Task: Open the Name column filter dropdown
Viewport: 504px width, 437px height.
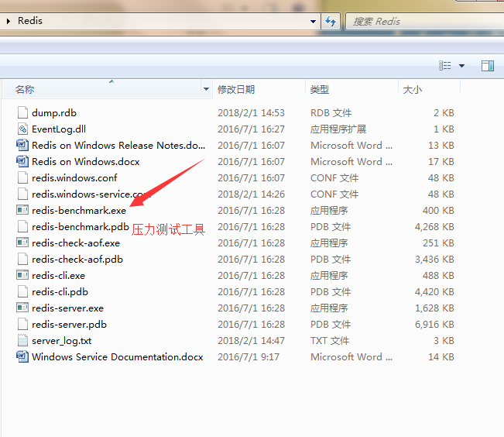Action: pos(206,89)
